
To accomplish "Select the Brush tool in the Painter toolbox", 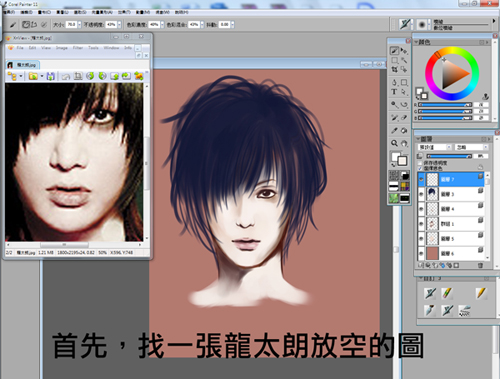I will 394,51.
